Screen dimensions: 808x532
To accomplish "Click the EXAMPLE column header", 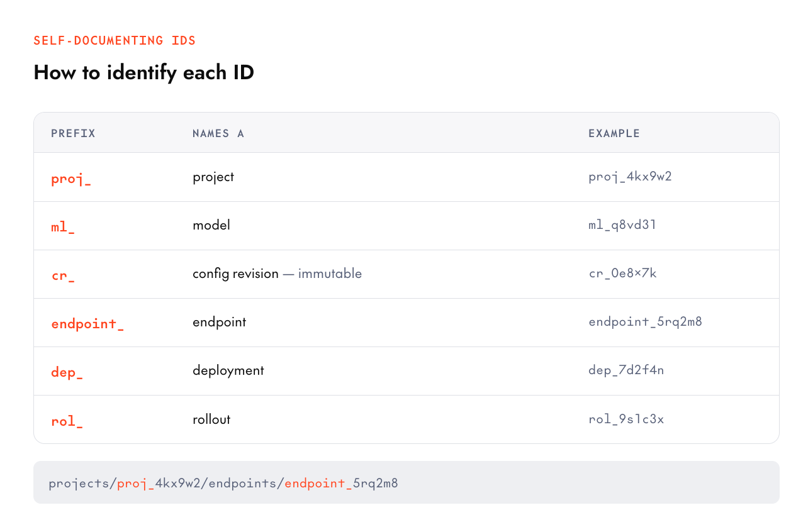I will coord(614,133).
